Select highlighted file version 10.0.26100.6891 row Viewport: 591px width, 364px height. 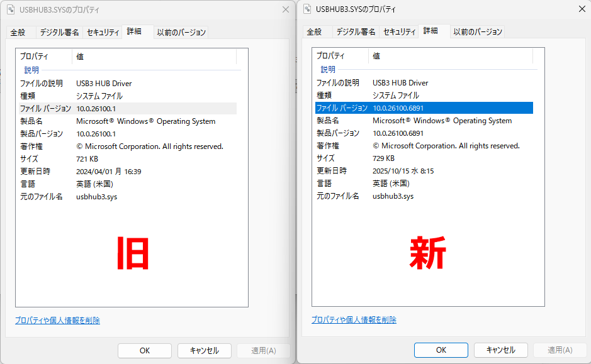(423, 108)
